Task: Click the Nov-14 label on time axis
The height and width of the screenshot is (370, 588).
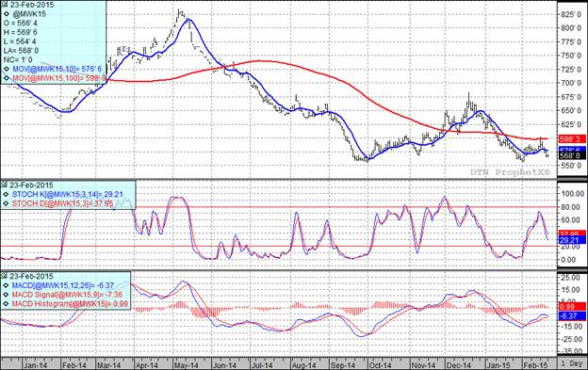Action: tap(423, 365)
